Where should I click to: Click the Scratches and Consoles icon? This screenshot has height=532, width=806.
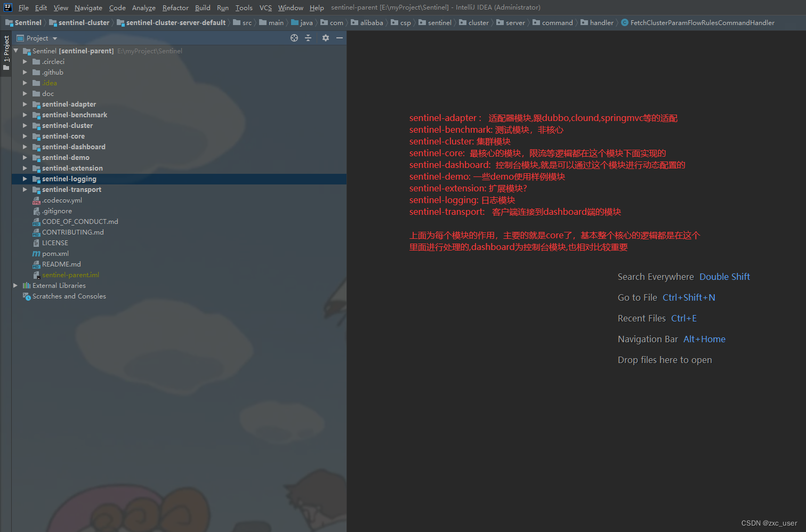(x=27, y=296)
